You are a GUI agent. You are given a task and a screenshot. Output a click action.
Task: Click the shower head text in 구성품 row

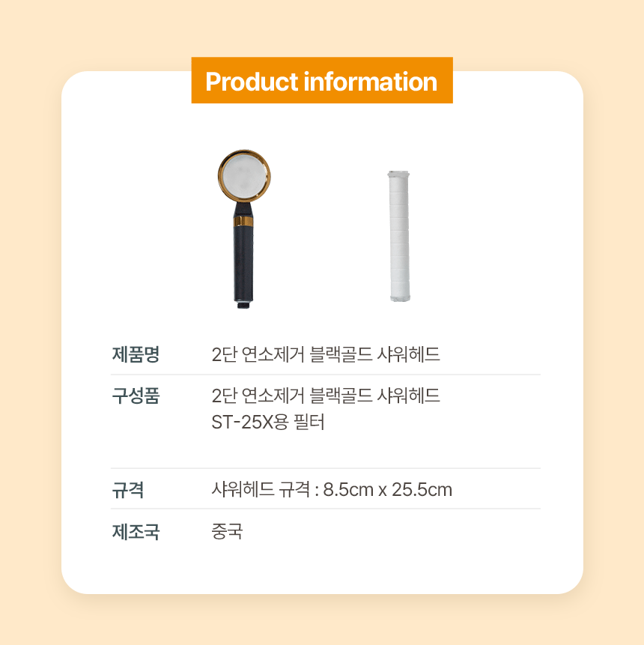326,396
